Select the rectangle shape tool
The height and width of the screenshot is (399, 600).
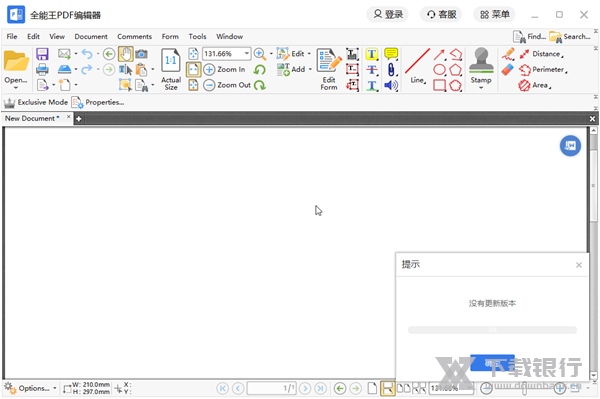click(440, 85)
